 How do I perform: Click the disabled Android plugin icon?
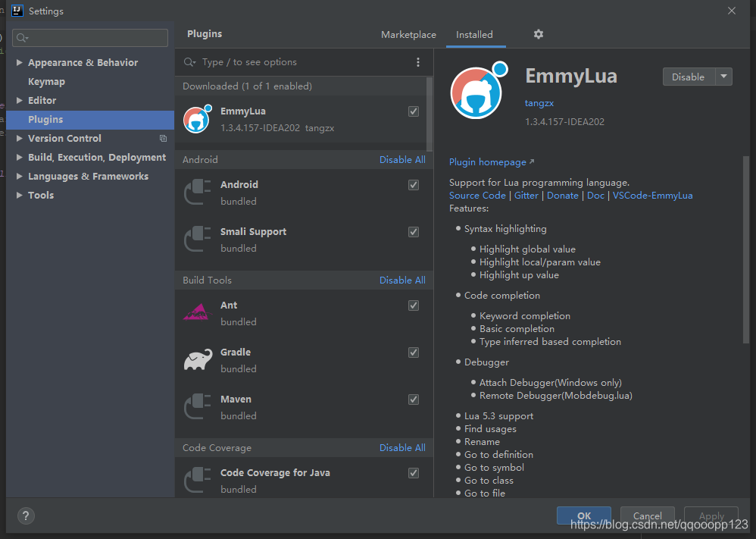tap(197, 192)
